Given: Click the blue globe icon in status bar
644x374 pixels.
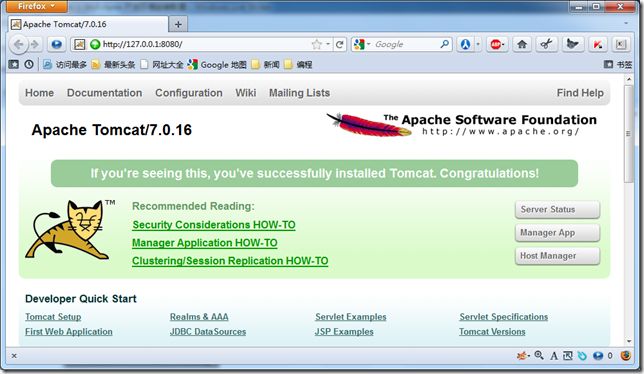Looking at the screenshot, I should pos(598,356).
